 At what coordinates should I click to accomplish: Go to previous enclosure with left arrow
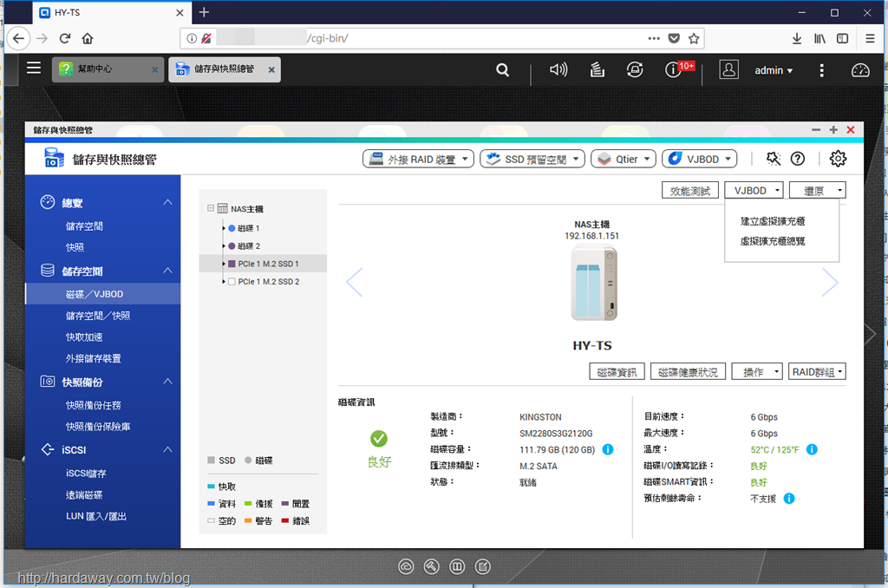point(355,282)
